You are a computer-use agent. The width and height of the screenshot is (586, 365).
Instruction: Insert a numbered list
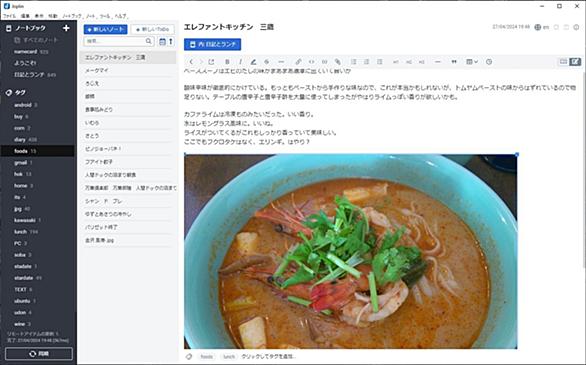coord(367,62)
